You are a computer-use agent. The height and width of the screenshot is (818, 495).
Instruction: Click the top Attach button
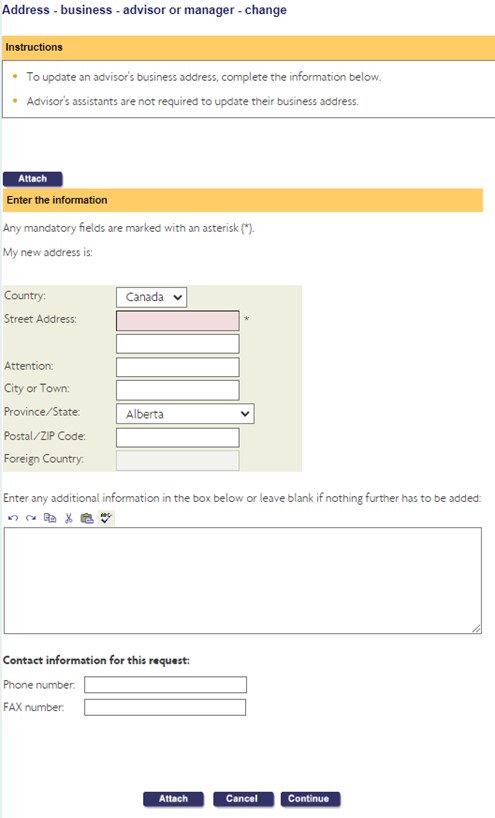click(33, 179)
